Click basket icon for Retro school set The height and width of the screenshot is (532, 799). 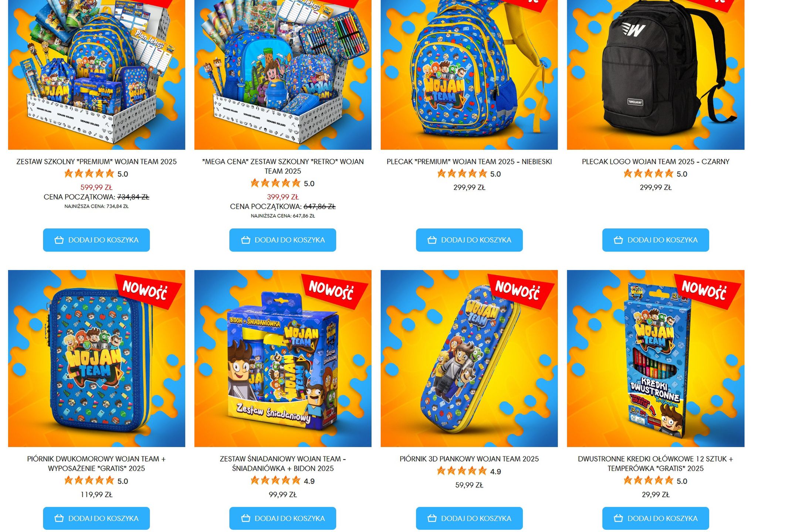pyautogui.click(x=246, y=240)
